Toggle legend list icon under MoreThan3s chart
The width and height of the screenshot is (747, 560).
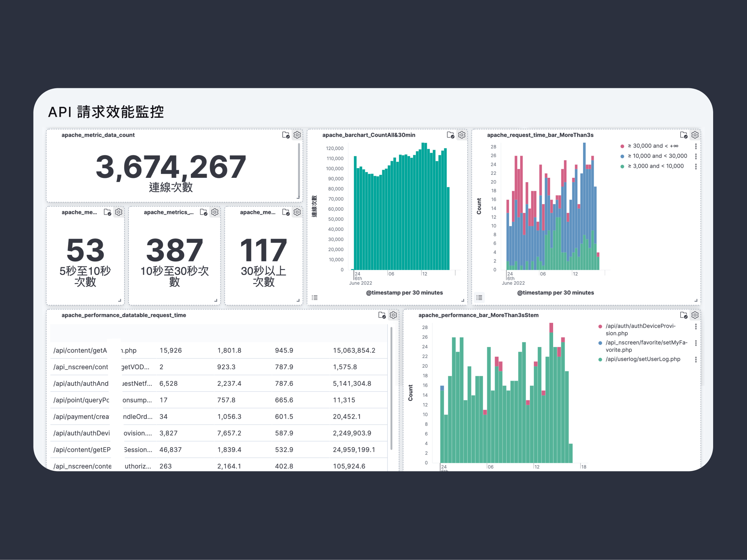point(479,298)
